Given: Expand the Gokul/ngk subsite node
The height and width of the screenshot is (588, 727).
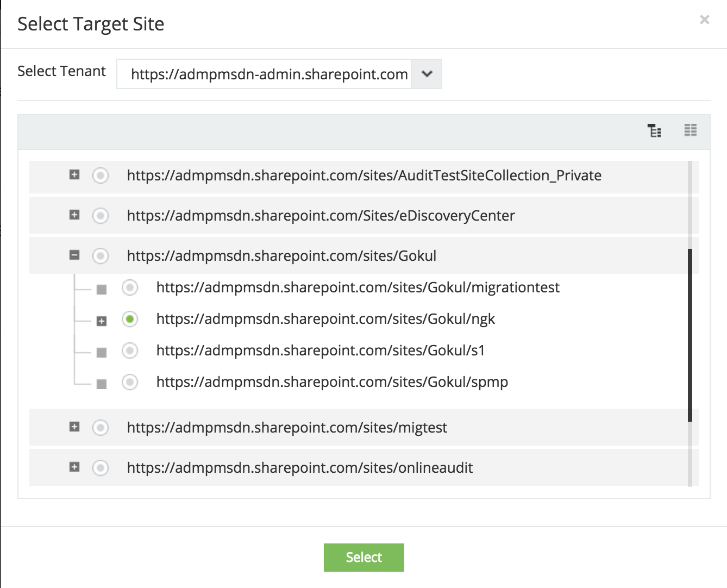Looking at the screenshot, I should [x=102, y=321].
